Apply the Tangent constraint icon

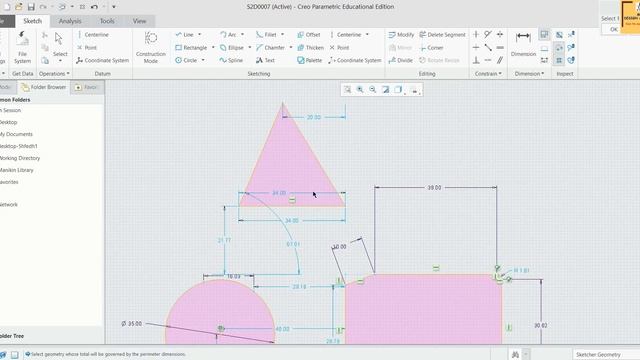(x=488, y=35)
